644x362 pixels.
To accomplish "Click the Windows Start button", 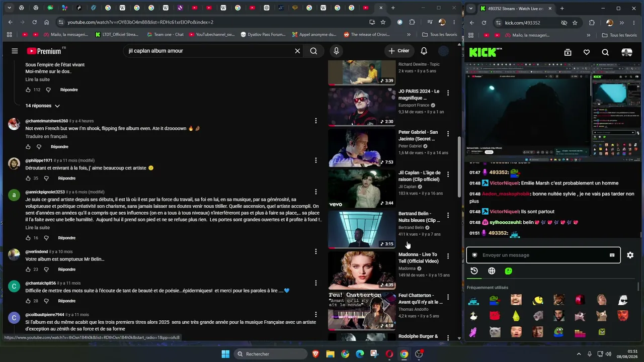I will [225, 354].
